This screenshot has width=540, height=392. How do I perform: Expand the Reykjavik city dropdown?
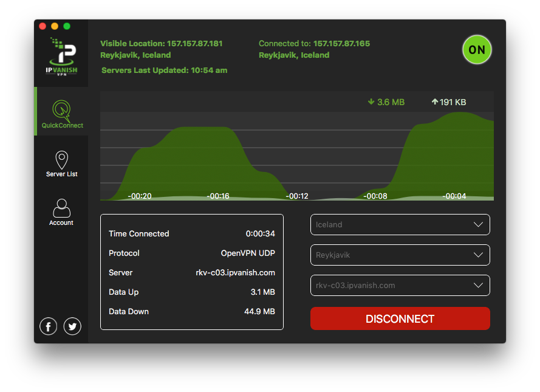pyautogui.click(x=400, y=255)
